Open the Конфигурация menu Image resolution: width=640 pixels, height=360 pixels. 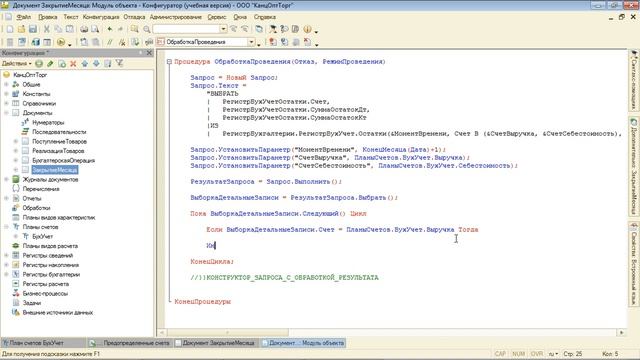click(x=101, y=17)
